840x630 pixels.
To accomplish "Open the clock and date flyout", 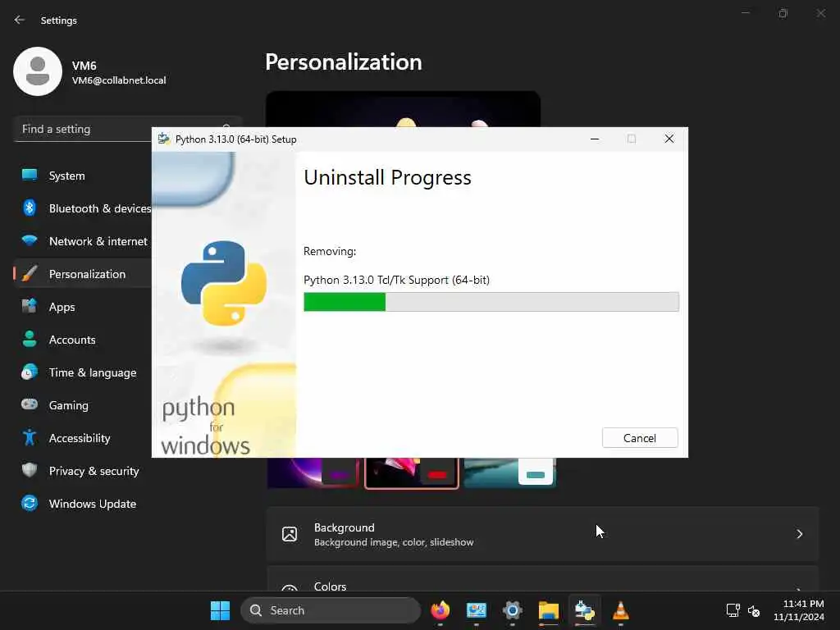I will 798,610.
